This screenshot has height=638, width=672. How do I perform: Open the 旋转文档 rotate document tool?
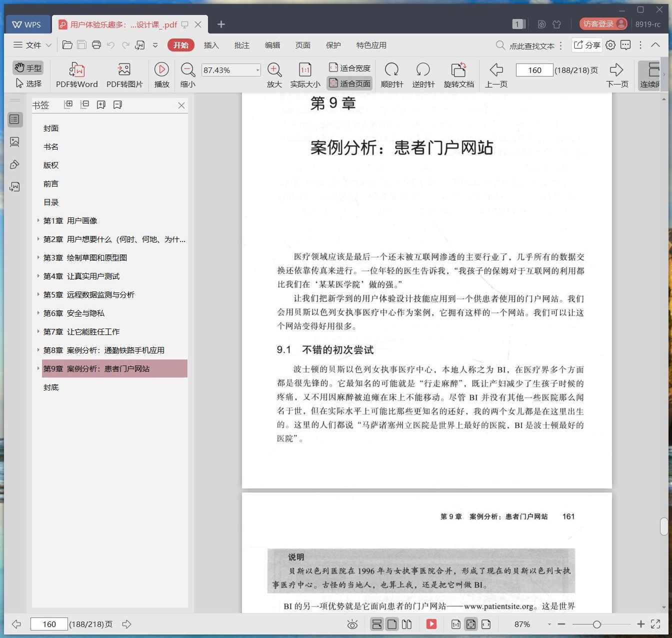pos(458,74)
